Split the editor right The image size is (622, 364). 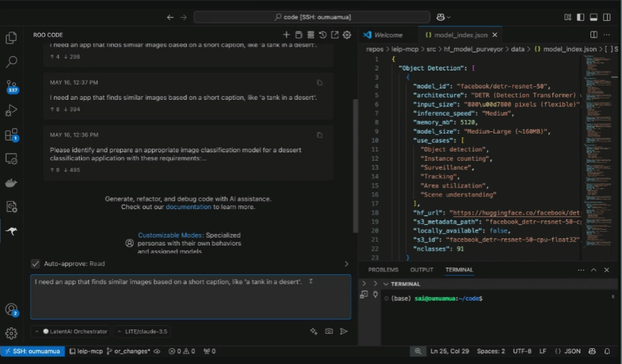point(593,35)
